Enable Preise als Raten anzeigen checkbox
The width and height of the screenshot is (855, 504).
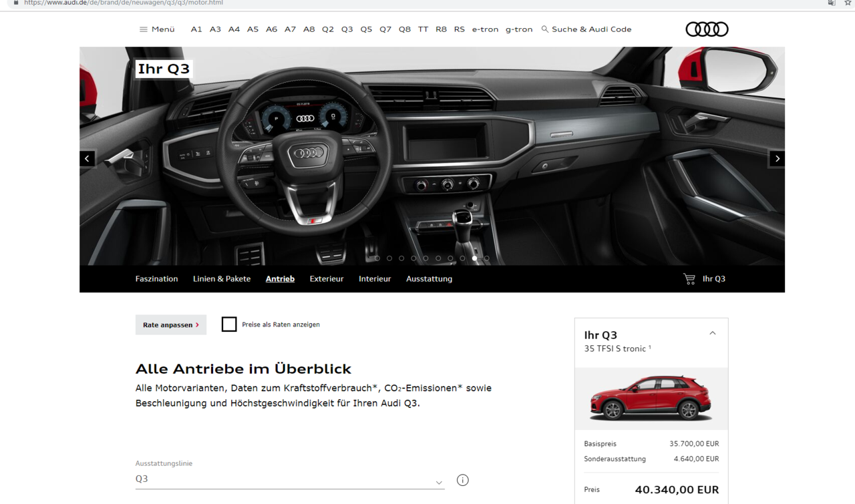(229, 324)
